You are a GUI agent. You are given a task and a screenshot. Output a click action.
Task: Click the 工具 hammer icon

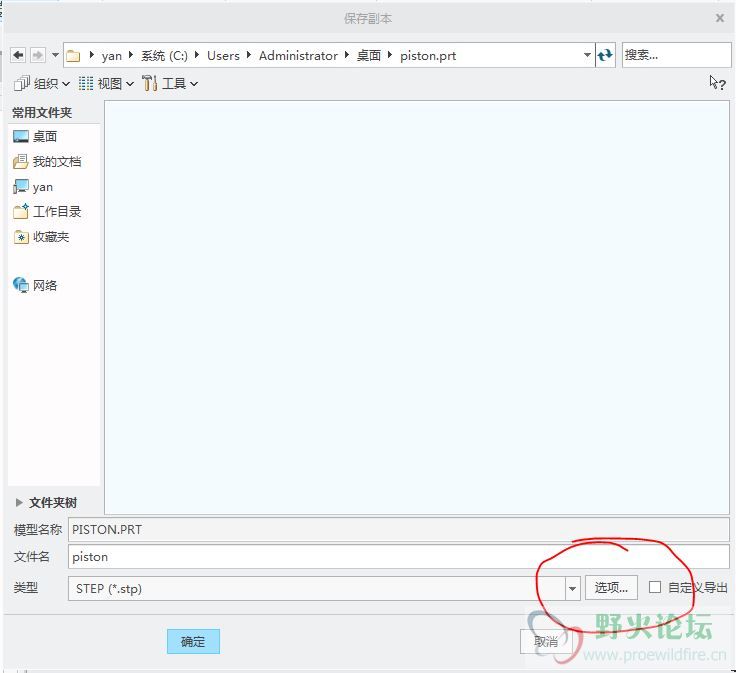point(150,83)
